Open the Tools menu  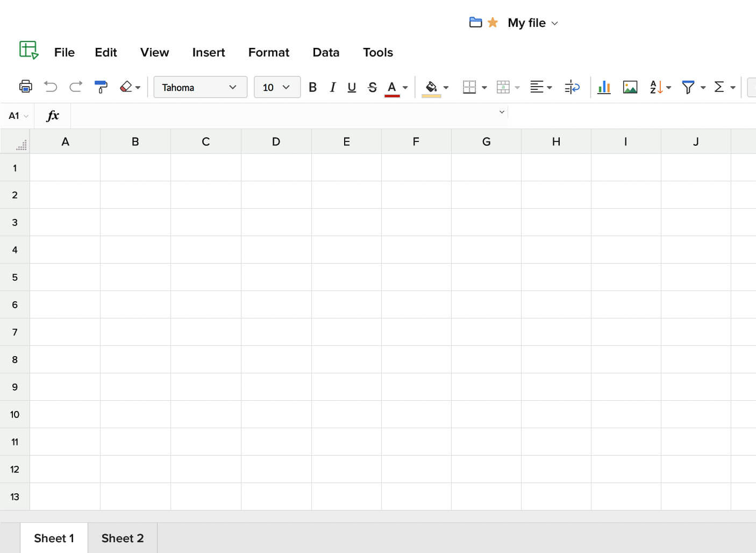coord(378,52)
